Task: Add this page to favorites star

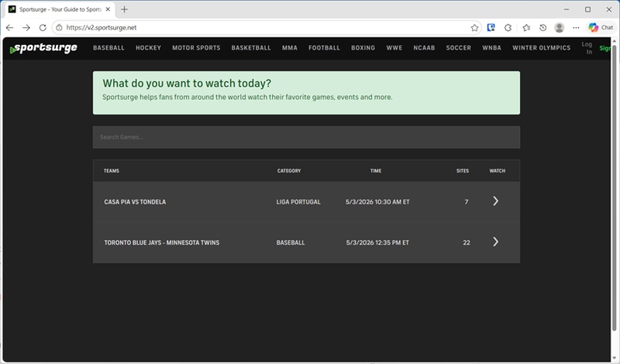Action: click(474, 28)
